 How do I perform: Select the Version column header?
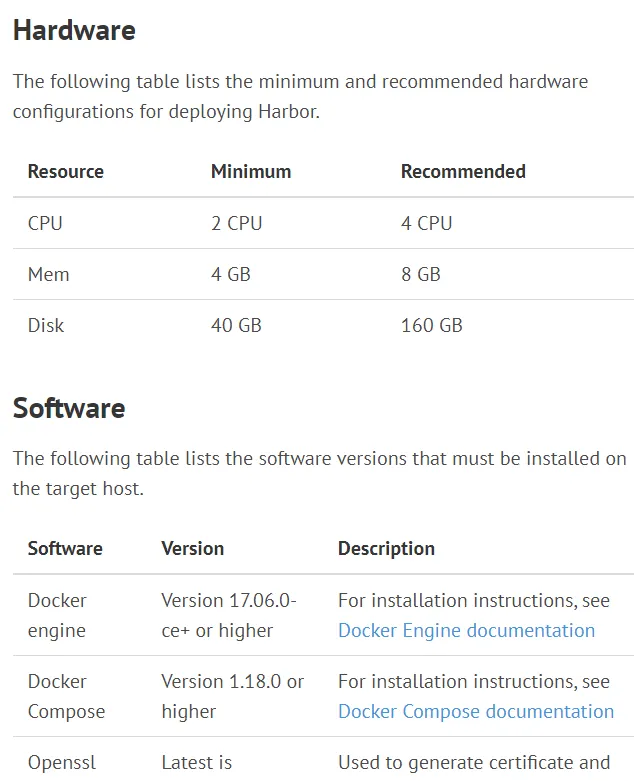pos(193,548)
